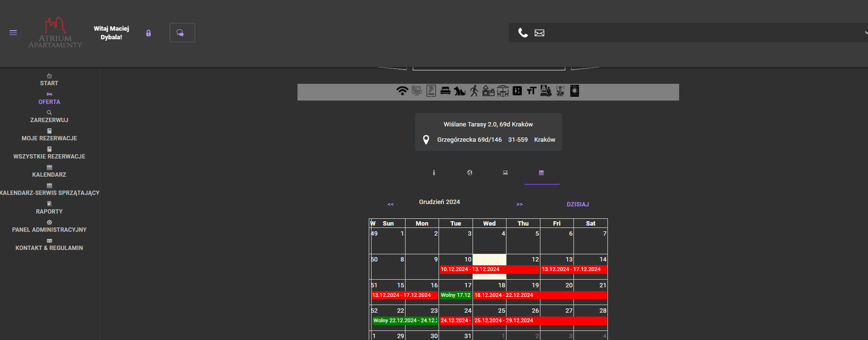Click the purple padlock icon
868x340 pixels.
[x=148, y=33]
